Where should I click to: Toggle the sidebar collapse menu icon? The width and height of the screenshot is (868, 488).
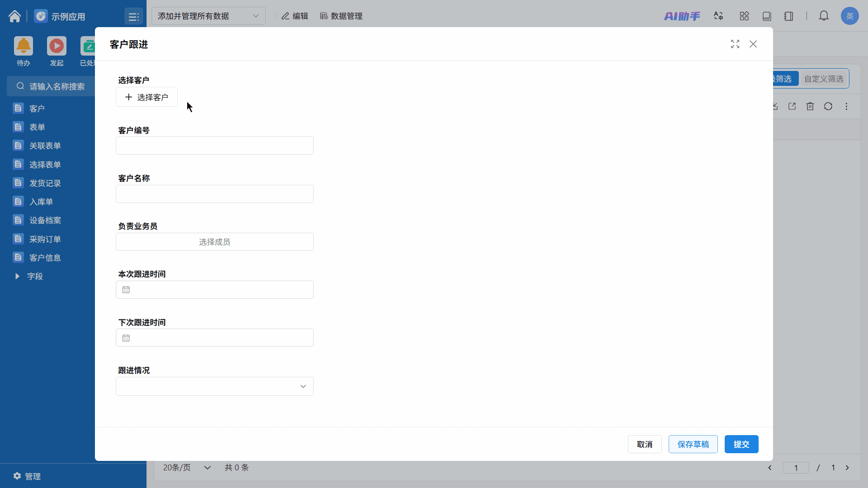[133, 17]
